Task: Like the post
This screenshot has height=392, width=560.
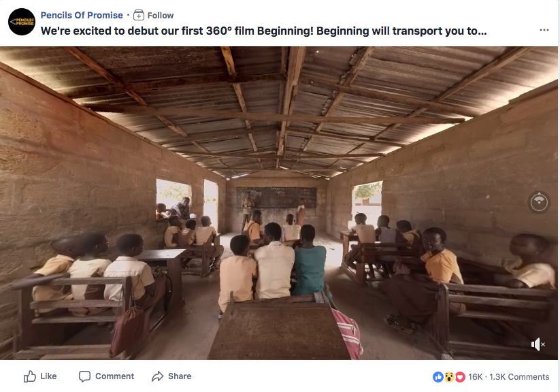Action: click(x=40, y=376)
